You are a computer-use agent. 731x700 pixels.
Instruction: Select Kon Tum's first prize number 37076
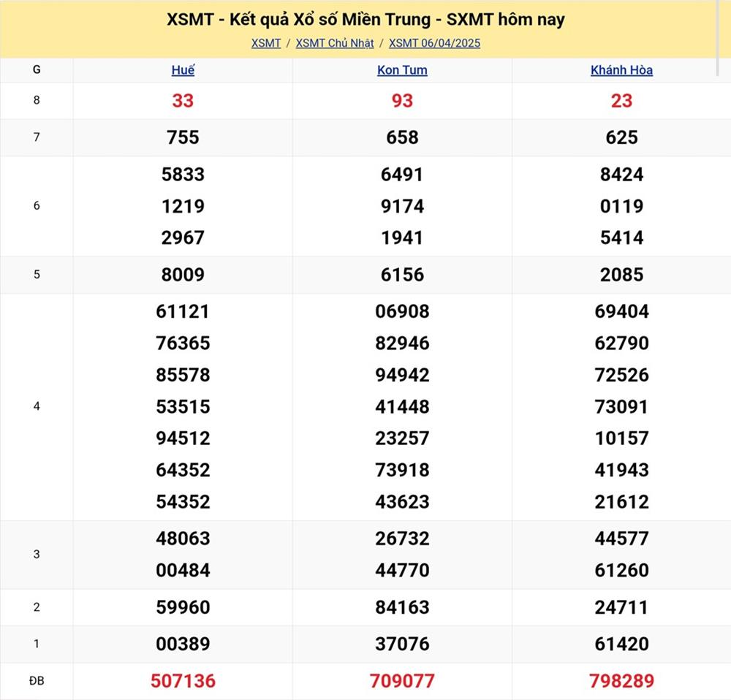tap(402, 644)
